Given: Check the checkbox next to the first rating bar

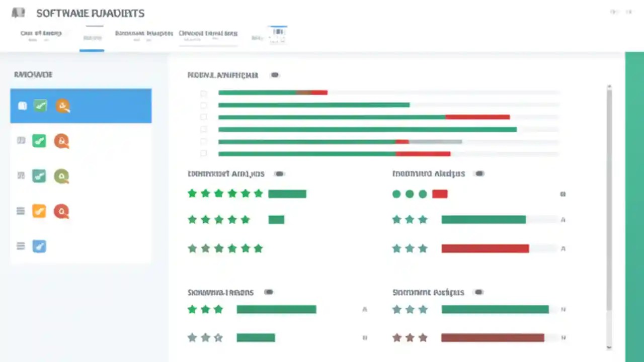Looking at the screenshot, I should pyautogui.click(x=203, y=93).
